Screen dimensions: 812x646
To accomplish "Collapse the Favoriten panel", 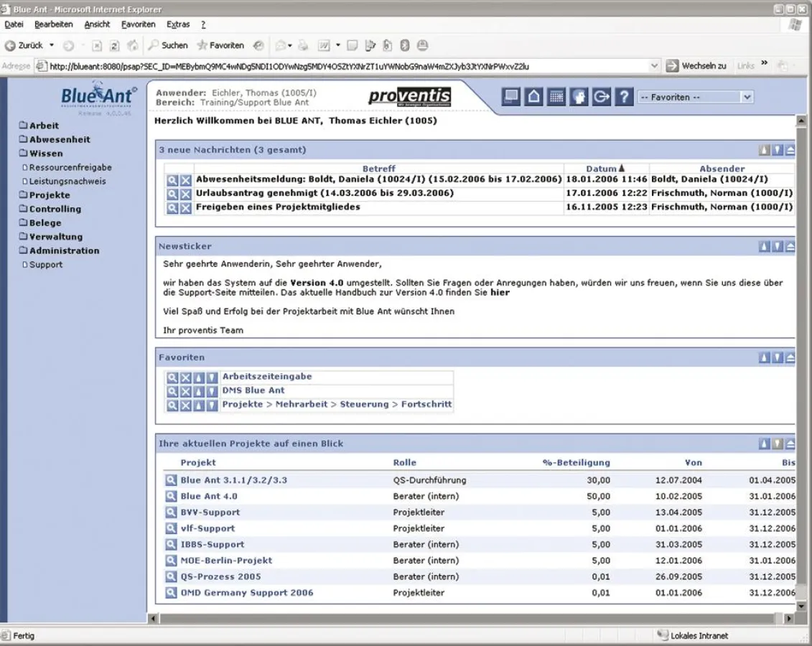I will [790, 357].
